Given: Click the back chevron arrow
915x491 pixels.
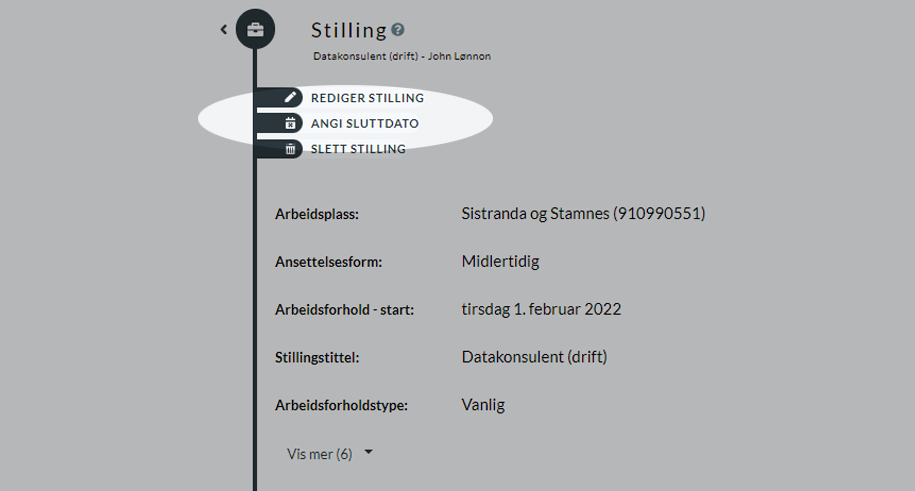Looking at the screenshot, I should click(223, 29).
